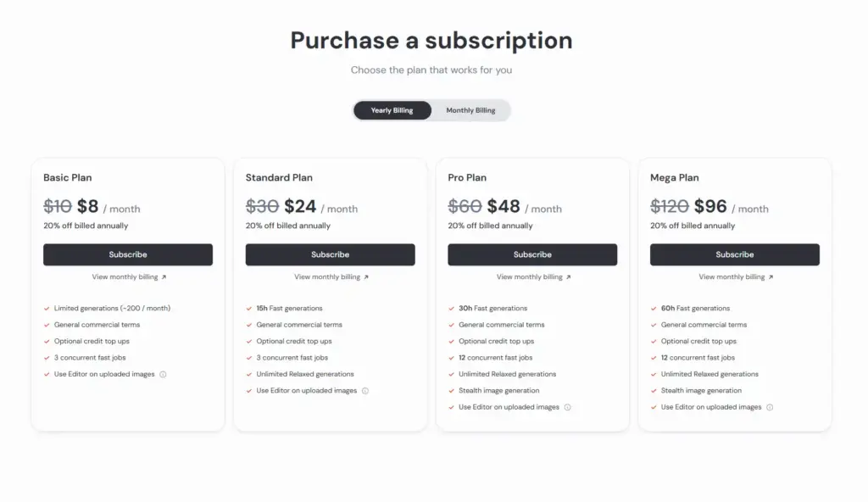Viewport: 868px width, 502px height.
Task: Click arrow icon next to Pro Plan monthly billing
Action: (x=569, y=277)
